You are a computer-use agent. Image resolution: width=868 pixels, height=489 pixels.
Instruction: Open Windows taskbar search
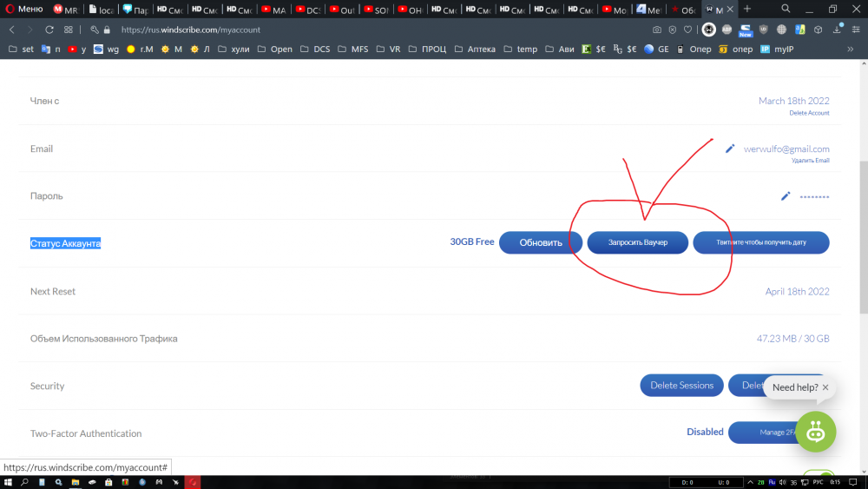pyautogui.click(x=24, y=482)
